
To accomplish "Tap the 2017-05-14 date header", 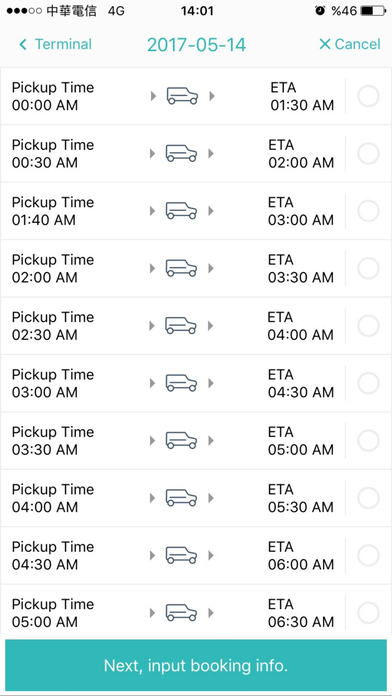I will 196,45.
